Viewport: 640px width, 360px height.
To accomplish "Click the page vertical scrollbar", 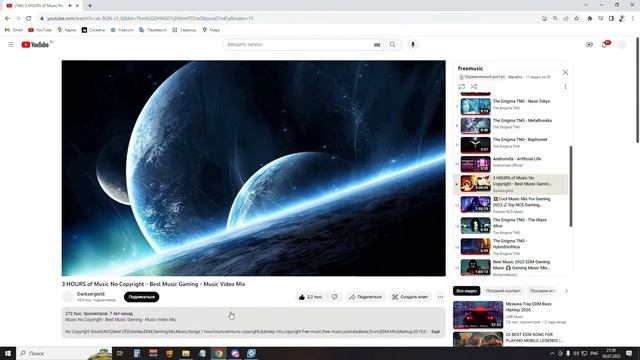I will [637, 90].
